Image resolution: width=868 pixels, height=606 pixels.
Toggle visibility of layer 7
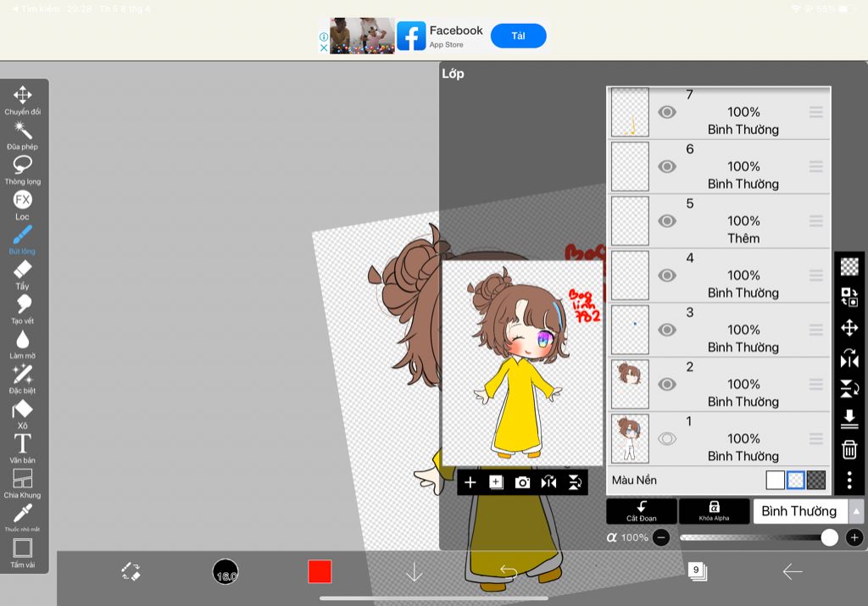tap(667, 113)
